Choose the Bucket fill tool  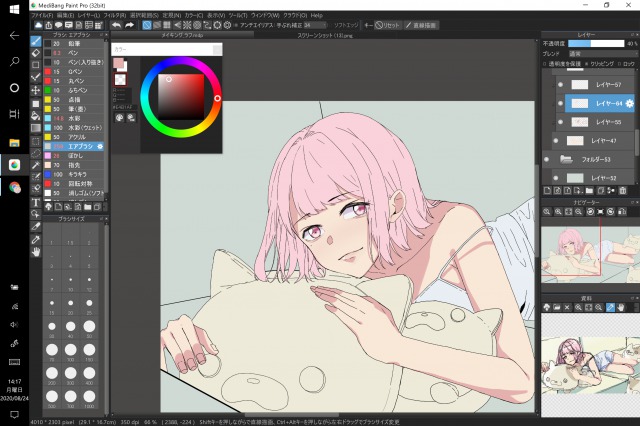click(37, 115)
